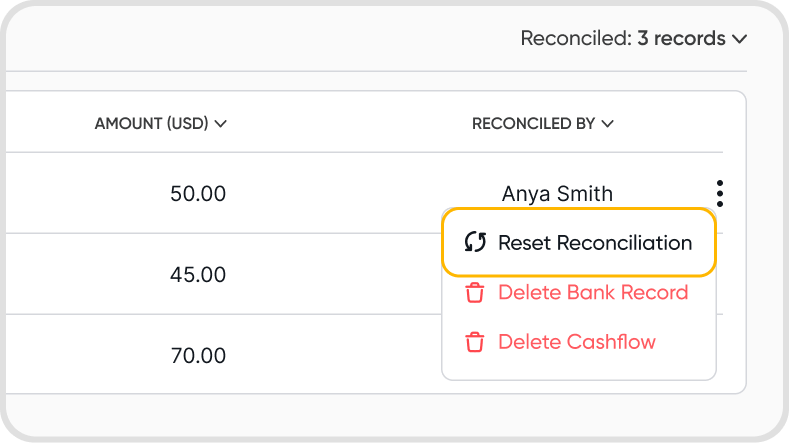Click the Reconciled: label text
Image resolution: width=789 pixels, height=443 pixels.
(575, 39)
